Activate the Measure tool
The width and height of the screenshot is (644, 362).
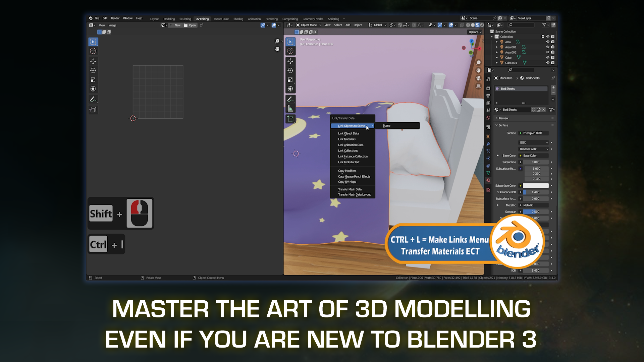(290, 108)
